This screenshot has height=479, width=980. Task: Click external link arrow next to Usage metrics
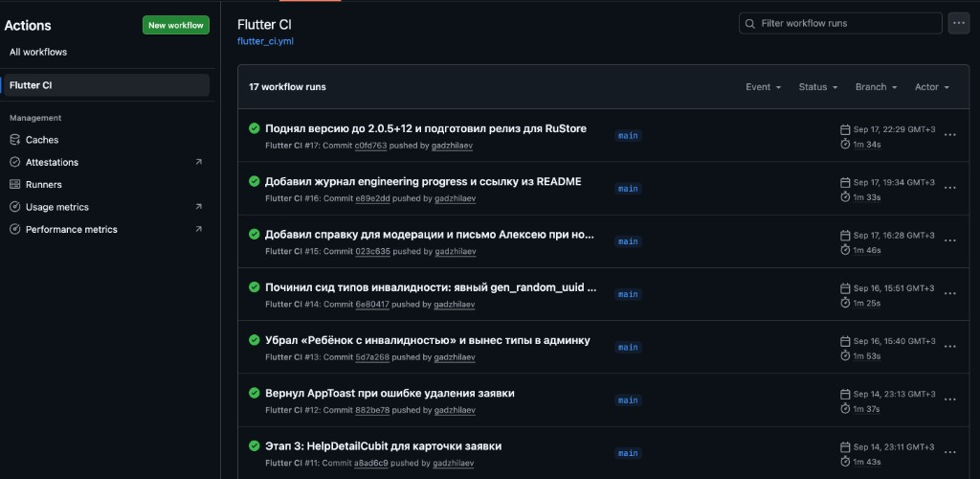click(x=199, y=206)
